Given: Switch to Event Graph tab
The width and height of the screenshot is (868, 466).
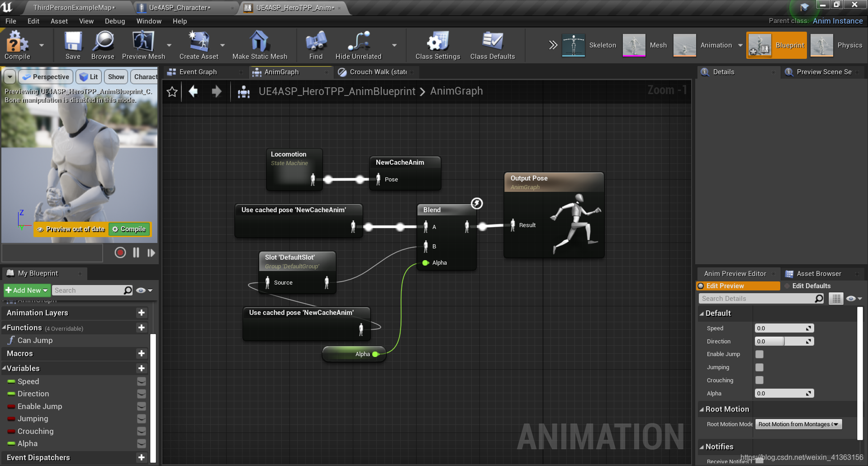Looking at the screenshot, I should (x=198, y=72).
